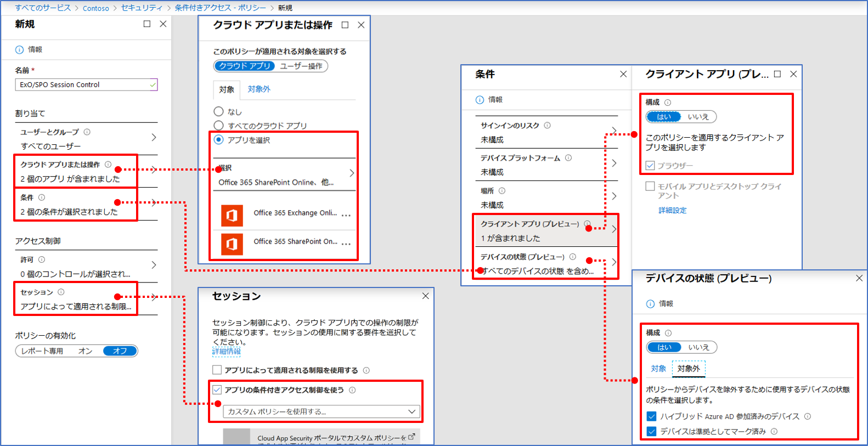This screenshot has width=868, height=446.
Task: Switch to 対象 tab in クラウド アプリ pane
Action: tap(227, 89)
